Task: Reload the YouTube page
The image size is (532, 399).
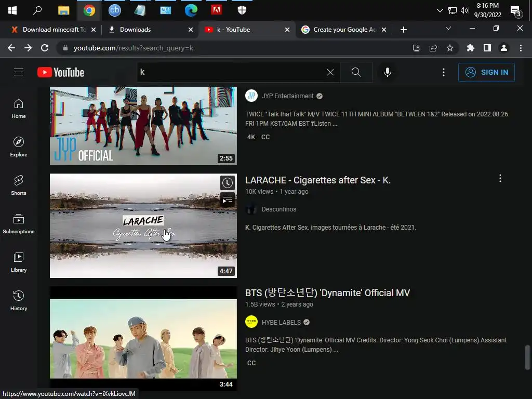Action: [45, 48]
